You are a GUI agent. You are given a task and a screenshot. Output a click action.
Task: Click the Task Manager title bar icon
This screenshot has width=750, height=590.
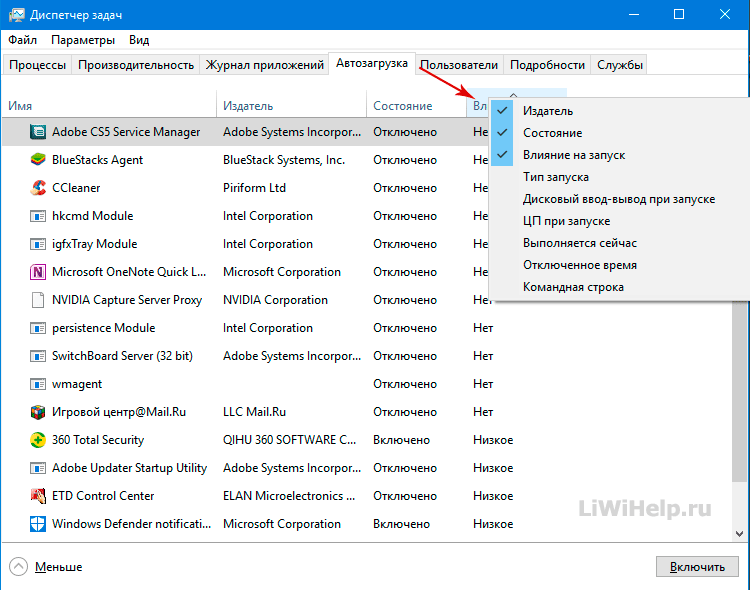16,15
